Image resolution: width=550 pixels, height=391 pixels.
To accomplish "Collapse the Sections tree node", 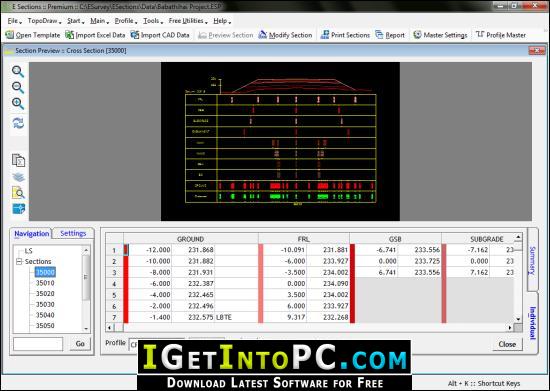I will [19, 262].
